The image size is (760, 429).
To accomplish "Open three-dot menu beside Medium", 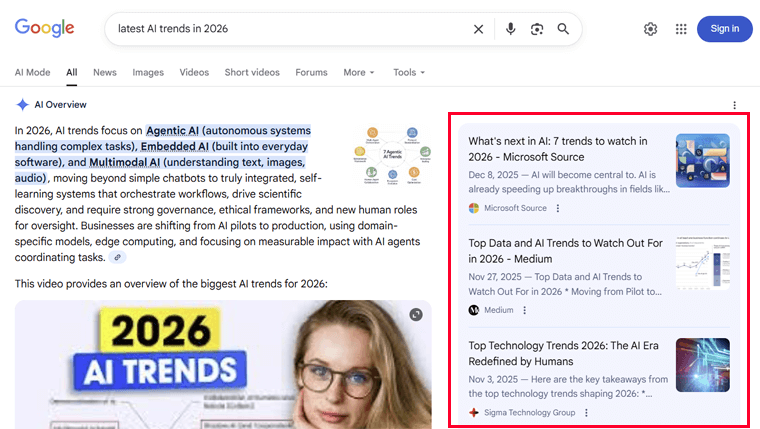I will pos(524,310).
